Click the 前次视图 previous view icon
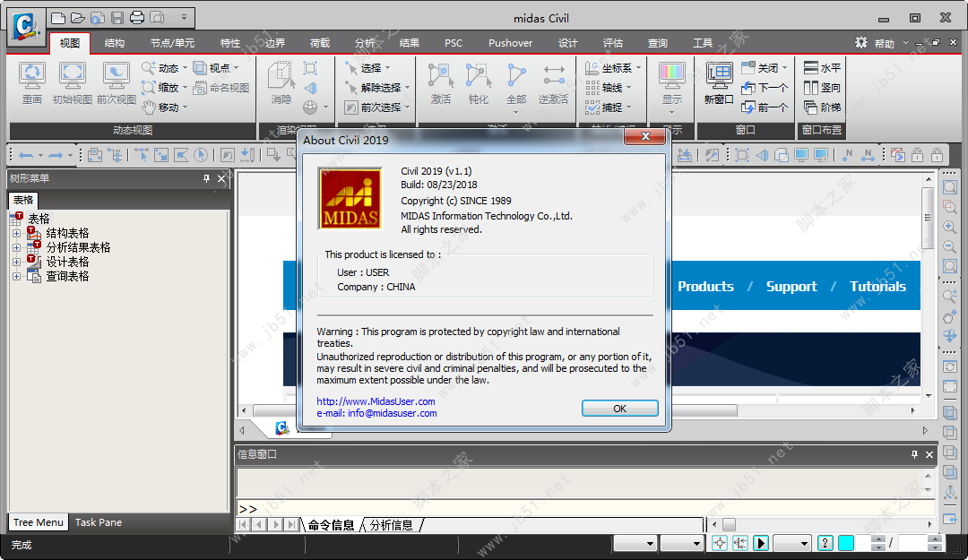968x560 pixels. 116,82
